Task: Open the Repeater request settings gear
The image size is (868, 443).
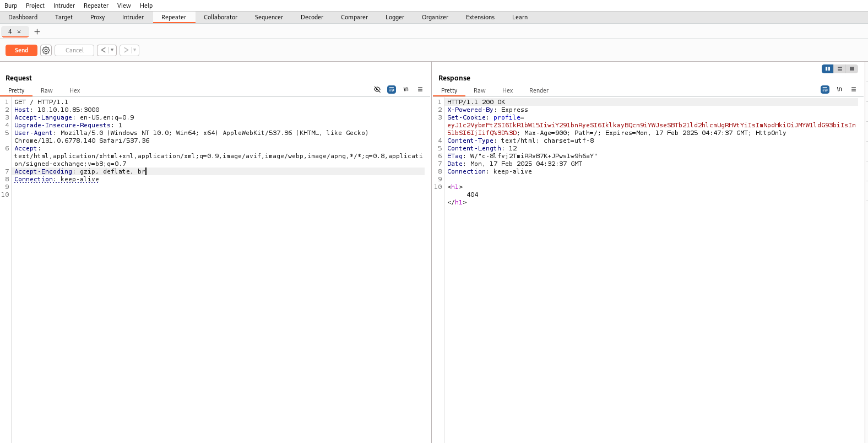Action: pos(46,51)
